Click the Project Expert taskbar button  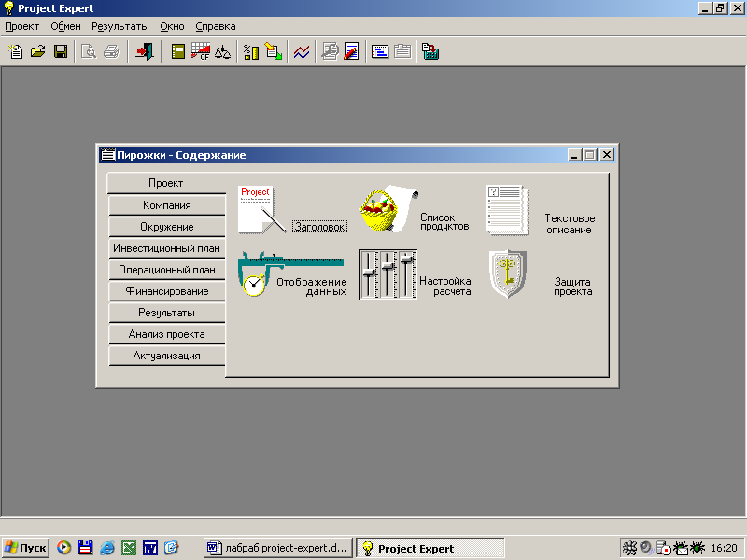coord(430,549)
